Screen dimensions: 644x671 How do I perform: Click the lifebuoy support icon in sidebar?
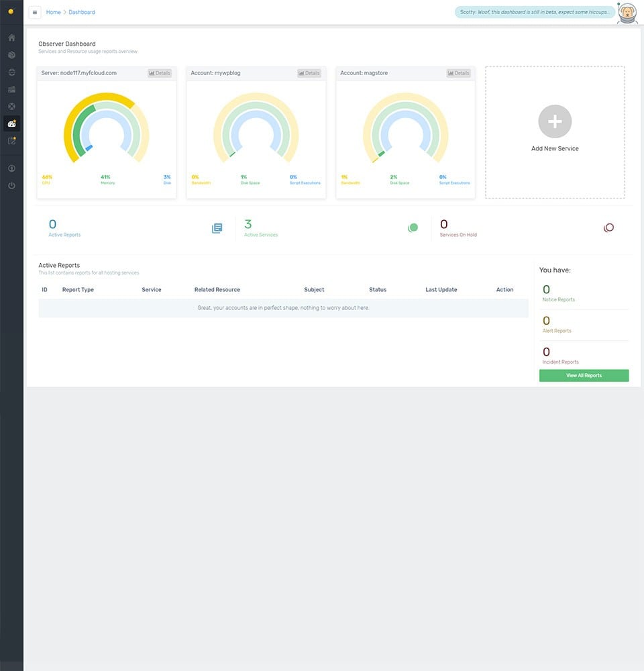11,107
